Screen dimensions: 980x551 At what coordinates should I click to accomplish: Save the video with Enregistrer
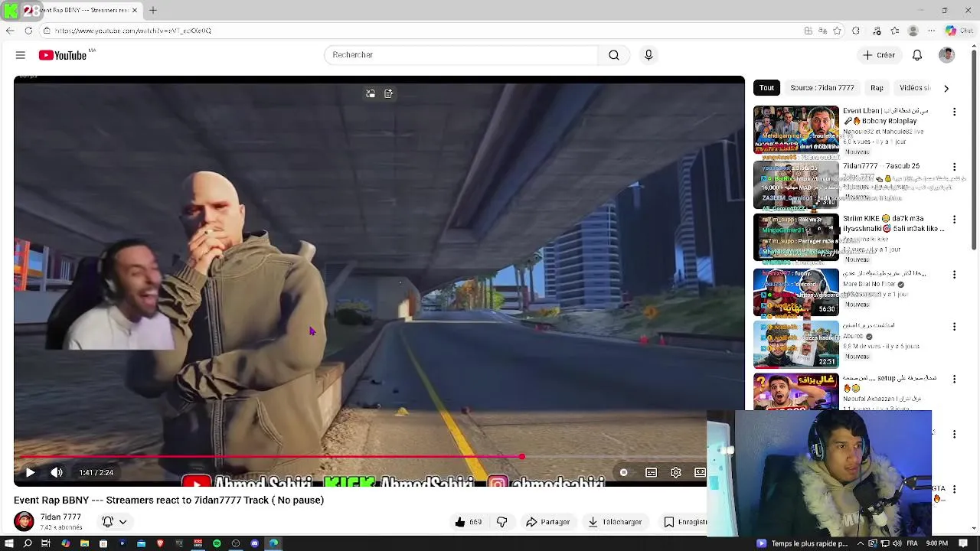point(684,522)
